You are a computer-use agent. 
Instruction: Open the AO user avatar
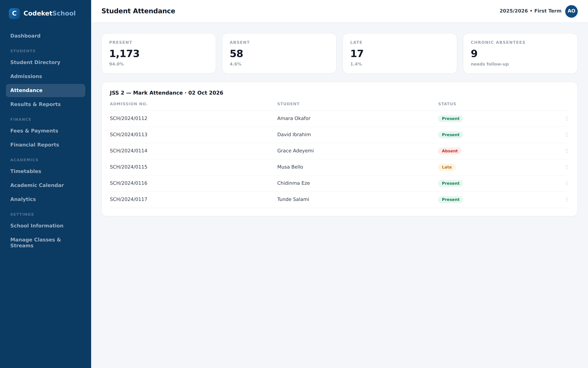click(571, 11)
